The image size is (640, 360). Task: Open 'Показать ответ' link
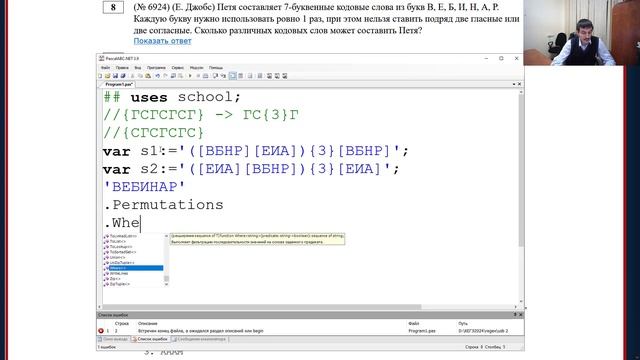click(x=162, y=41)
